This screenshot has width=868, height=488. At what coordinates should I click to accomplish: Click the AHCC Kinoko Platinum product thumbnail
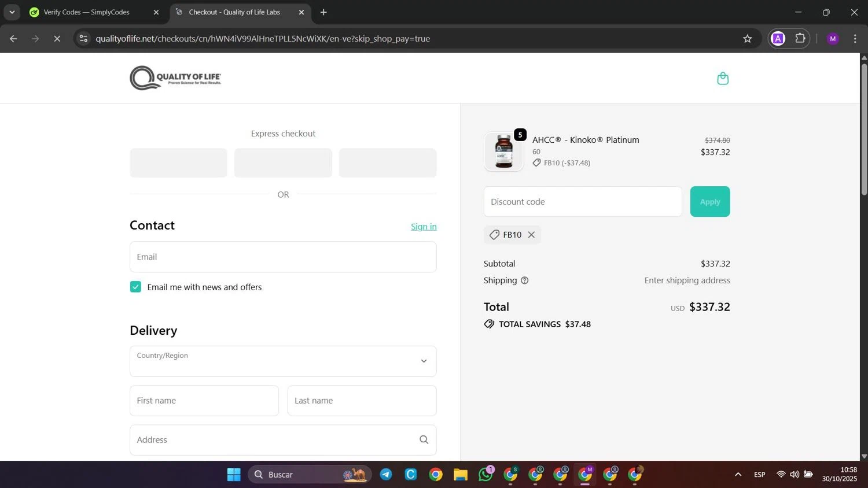click(x=503, y=151)
